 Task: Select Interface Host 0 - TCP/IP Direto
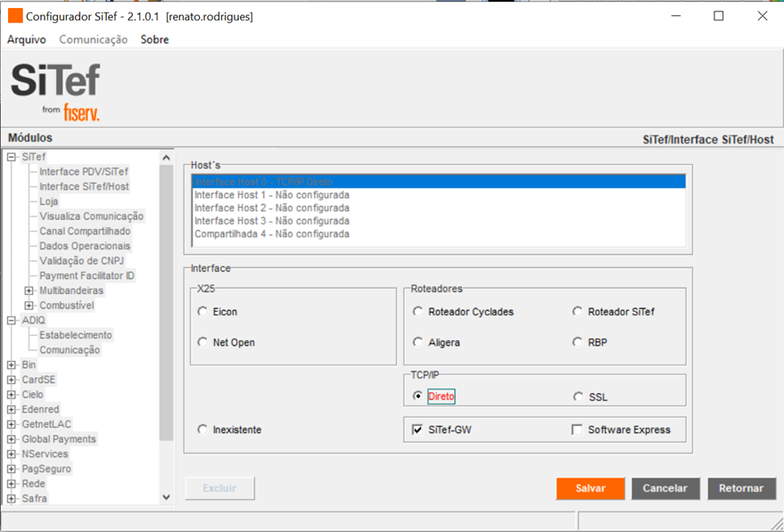coord(439,182)
